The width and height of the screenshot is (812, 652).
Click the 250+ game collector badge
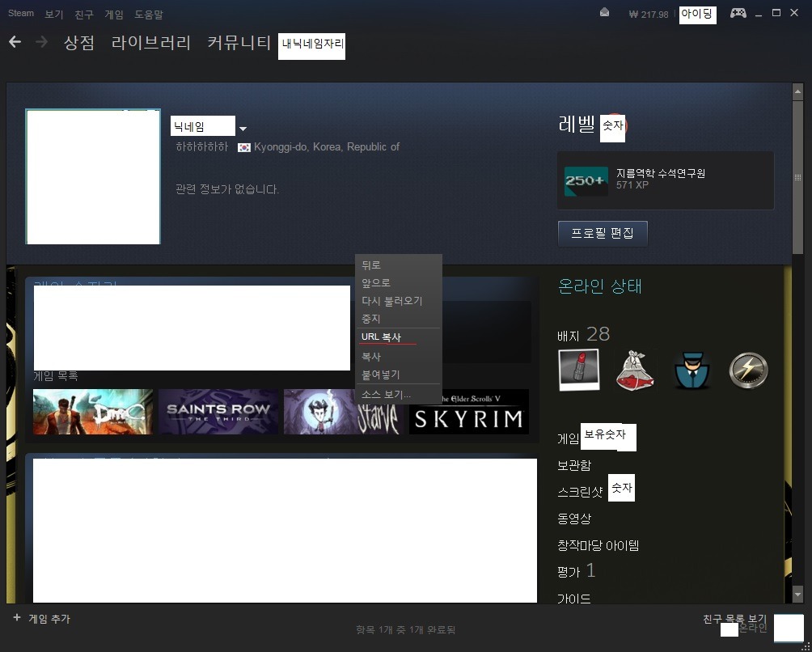click(x=586, y=181)
